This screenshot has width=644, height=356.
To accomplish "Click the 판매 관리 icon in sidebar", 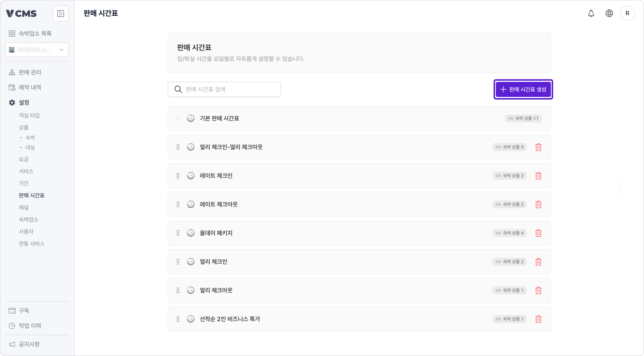I will coord(11,72).
